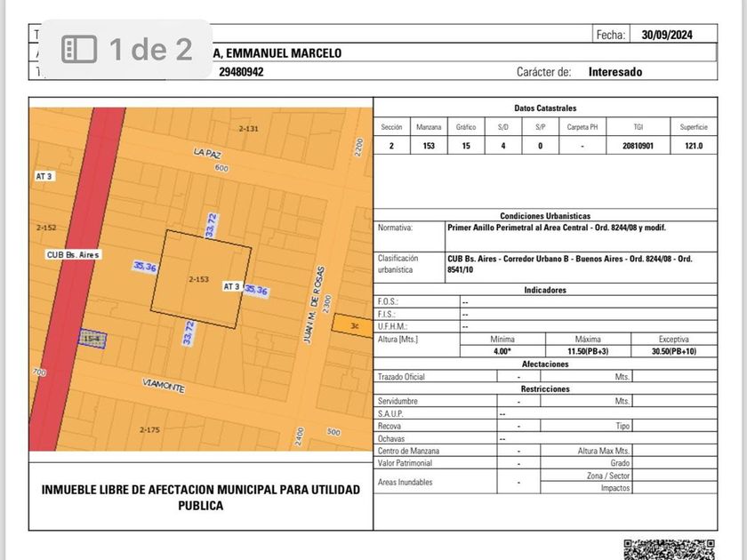This screenshot has width=747, height=560.
Task: Click the 'Restricciones' heading
Action: coord(545,388)
